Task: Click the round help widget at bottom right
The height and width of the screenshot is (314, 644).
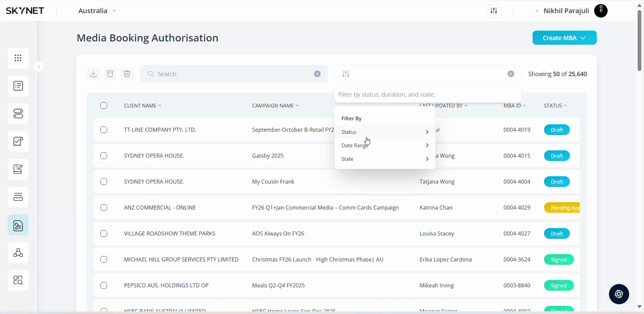Action: pos(619,294)
